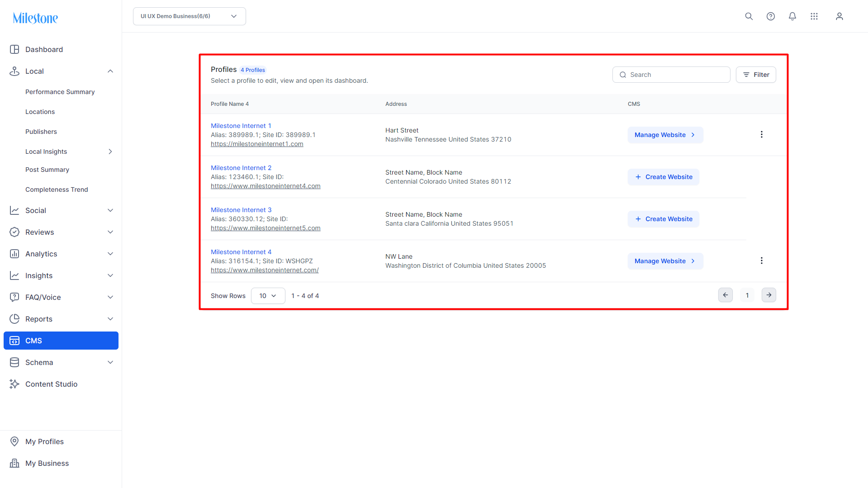The height and width of the screenshot is (488, 868).
Task: Click the Address column header
Action: [396, 104]
